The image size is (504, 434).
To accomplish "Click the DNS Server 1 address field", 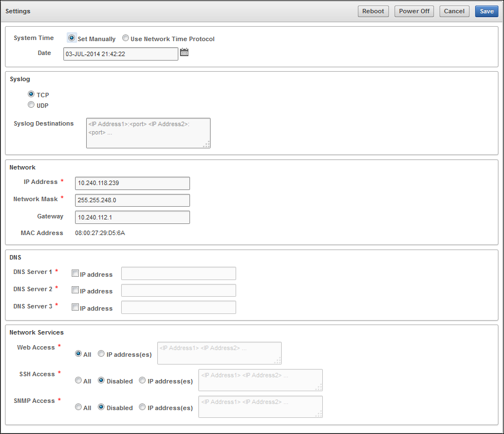I will point(178,273).
